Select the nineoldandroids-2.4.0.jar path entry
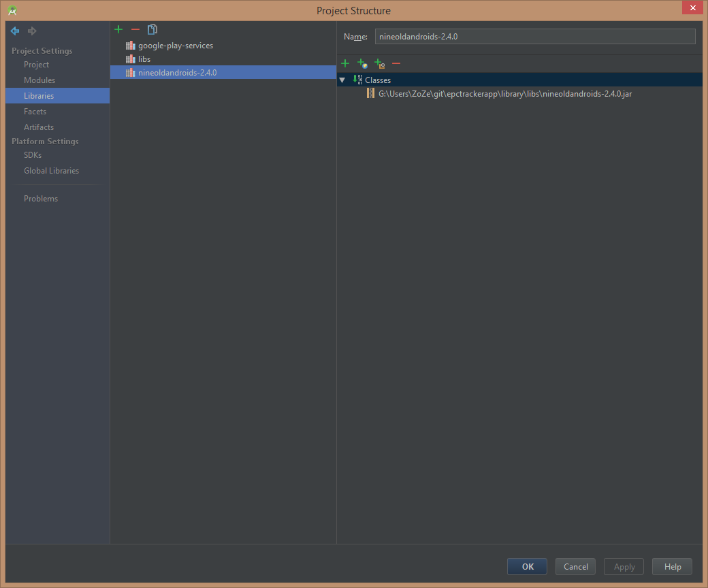The image size is (708, 588). click(504, 94)
